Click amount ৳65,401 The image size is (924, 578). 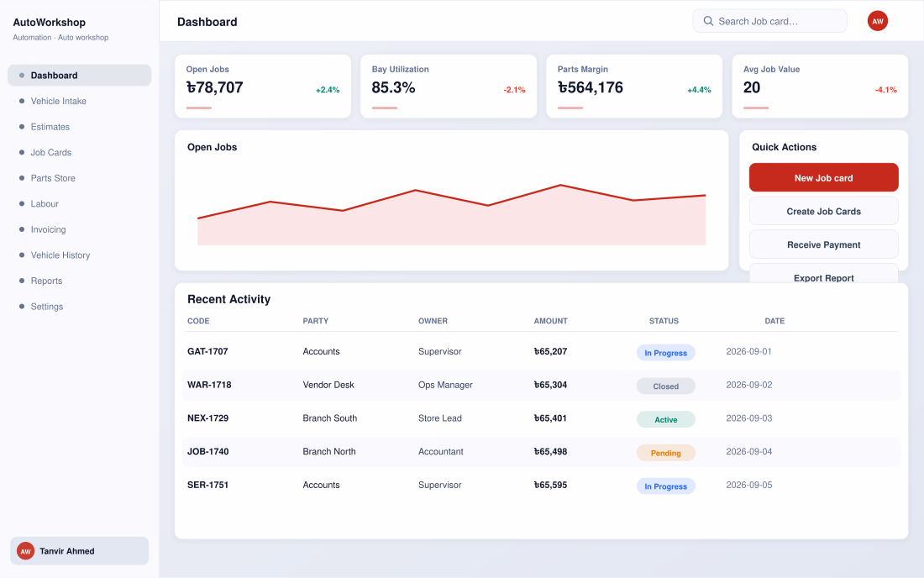(550, 418)
